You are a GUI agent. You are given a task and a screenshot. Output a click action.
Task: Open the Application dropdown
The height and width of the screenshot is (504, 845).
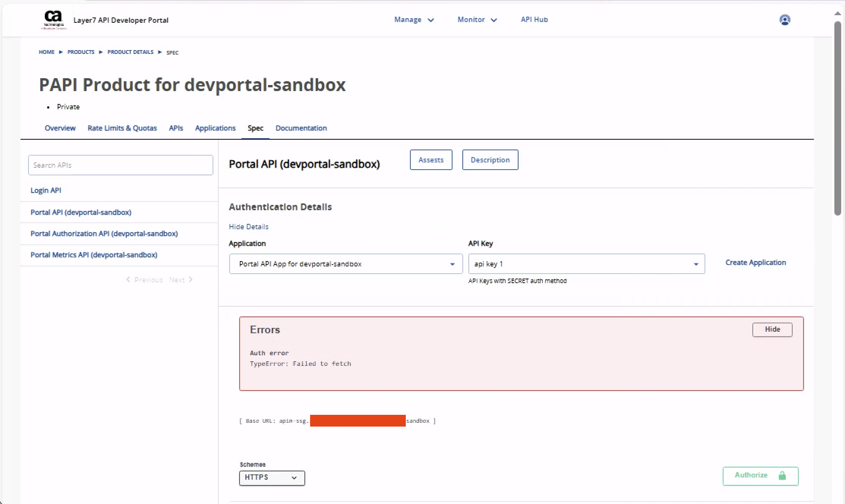click(x=345, y=264)
